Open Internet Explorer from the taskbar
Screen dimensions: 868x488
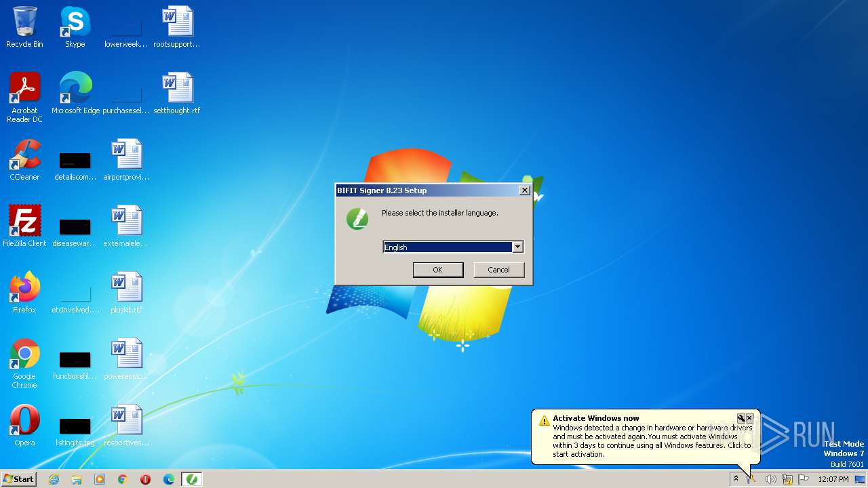[x=54, y=479]
